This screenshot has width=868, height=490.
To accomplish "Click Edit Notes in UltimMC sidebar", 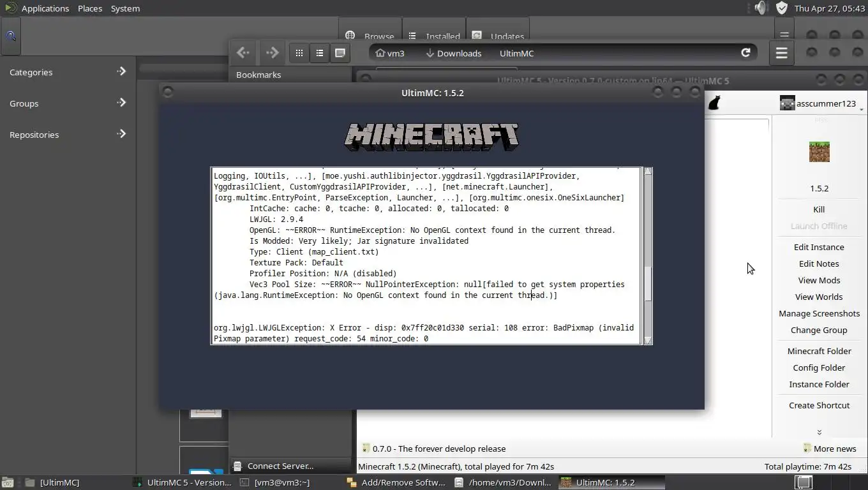I will pos(819,264).
